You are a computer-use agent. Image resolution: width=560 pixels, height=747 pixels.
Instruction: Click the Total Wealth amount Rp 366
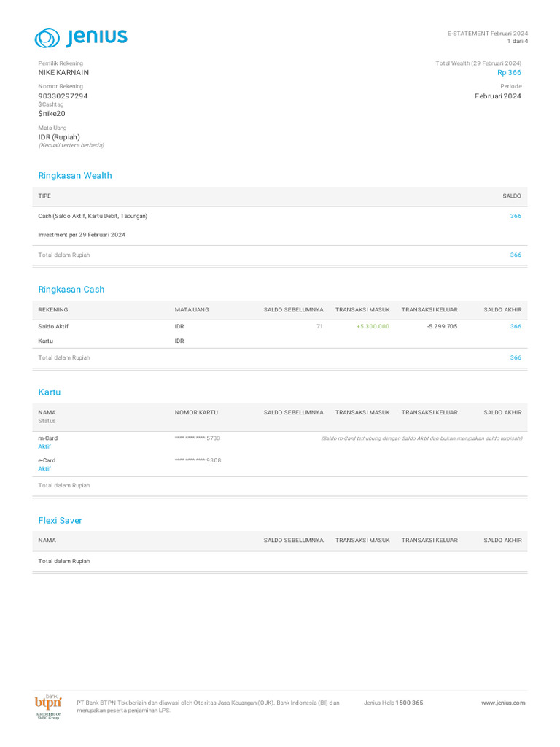pyautogui.click(x=509, y=73)
